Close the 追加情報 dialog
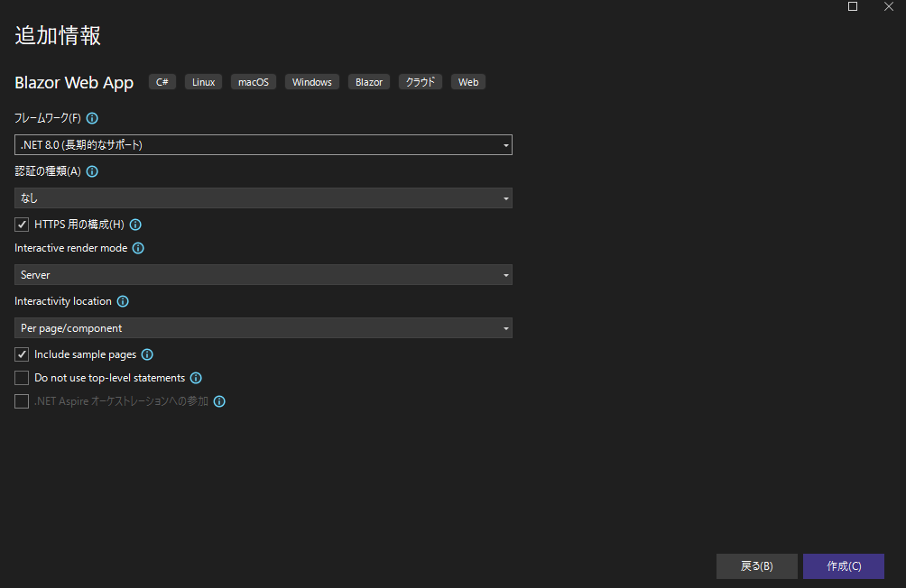The height and width of the screenshot is (588, 906). coord(889,6)
